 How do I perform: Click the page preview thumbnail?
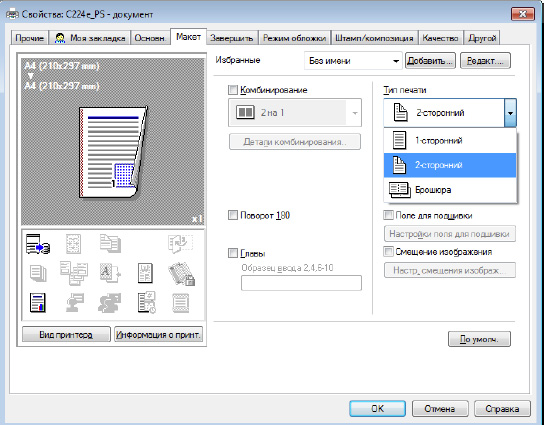point(113,152)
